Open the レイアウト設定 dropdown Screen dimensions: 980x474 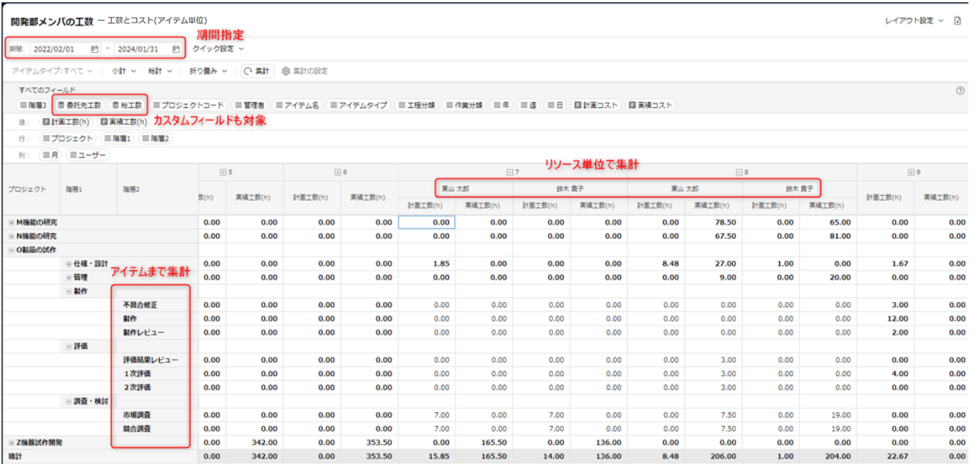[x=913, y=21]
